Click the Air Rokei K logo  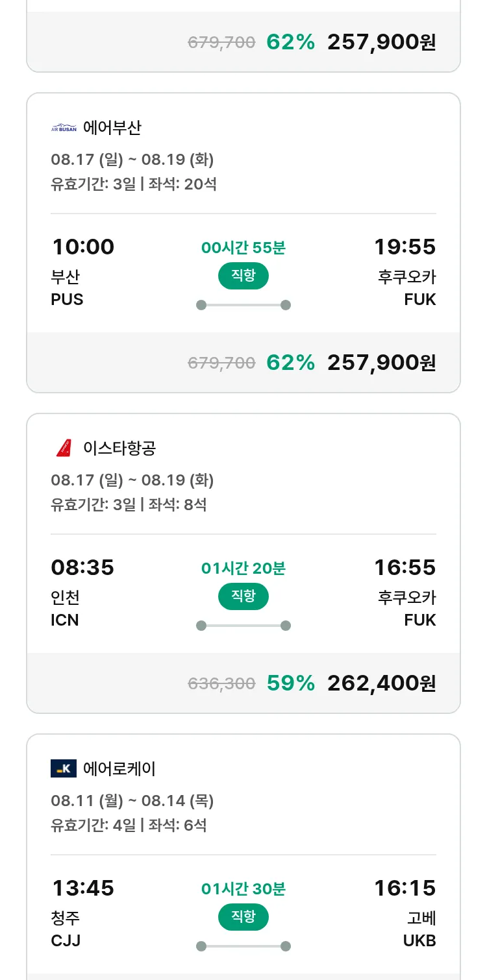click(x=64, y=769)
